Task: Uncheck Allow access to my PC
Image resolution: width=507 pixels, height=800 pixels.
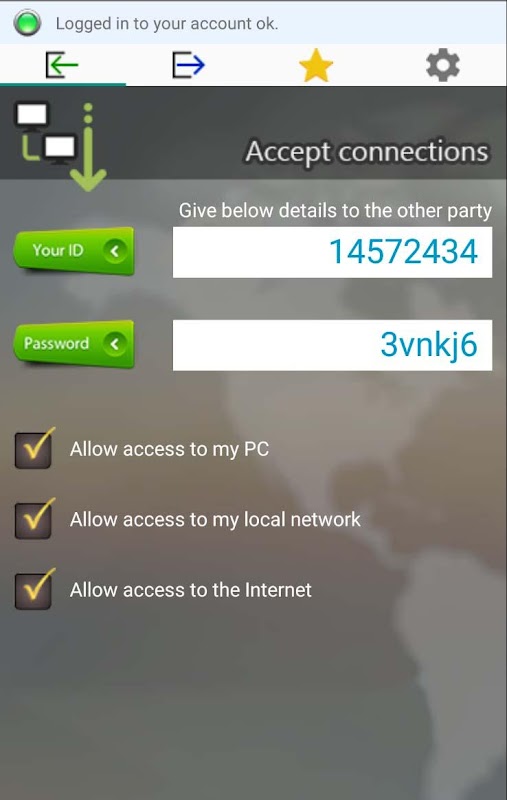Action: (34, 449)
